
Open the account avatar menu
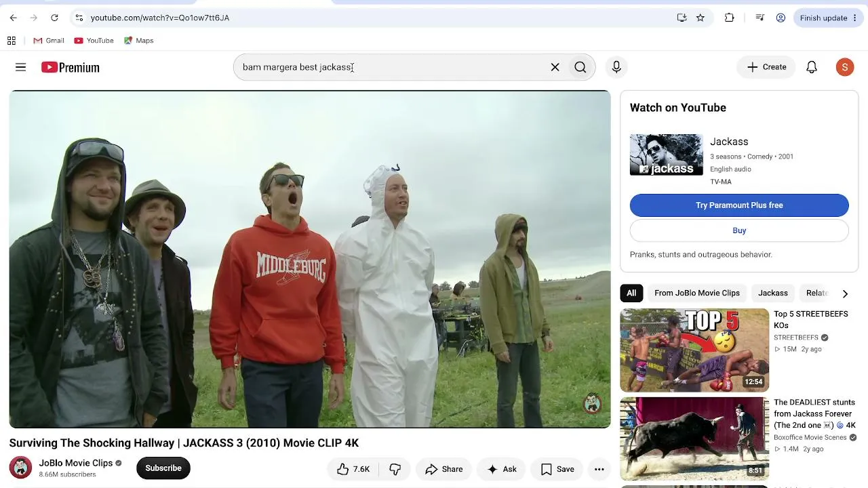coord(845,67)
